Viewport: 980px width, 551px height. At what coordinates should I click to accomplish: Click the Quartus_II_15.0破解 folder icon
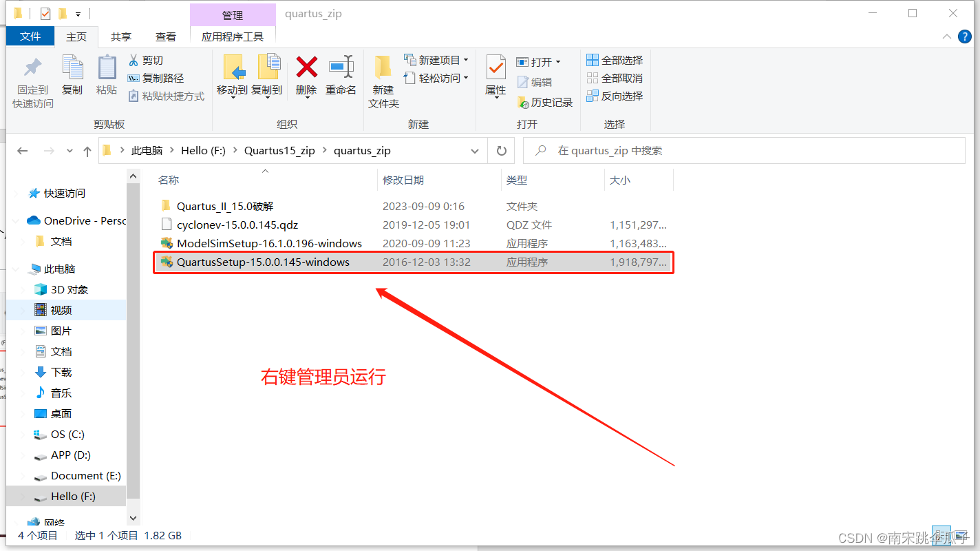click(166, 205)
